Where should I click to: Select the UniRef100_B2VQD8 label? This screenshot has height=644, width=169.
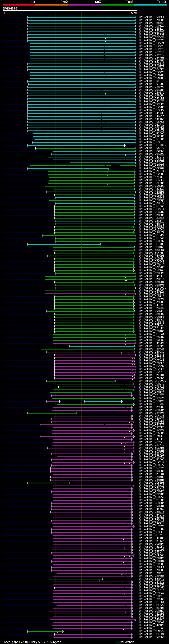tap(152, 174)
